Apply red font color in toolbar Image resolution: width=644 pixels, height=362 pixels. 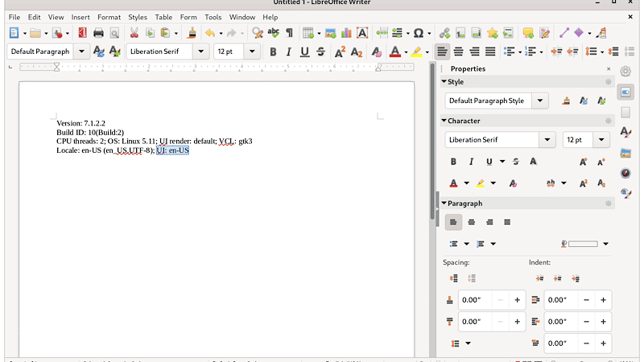(395, 51)
